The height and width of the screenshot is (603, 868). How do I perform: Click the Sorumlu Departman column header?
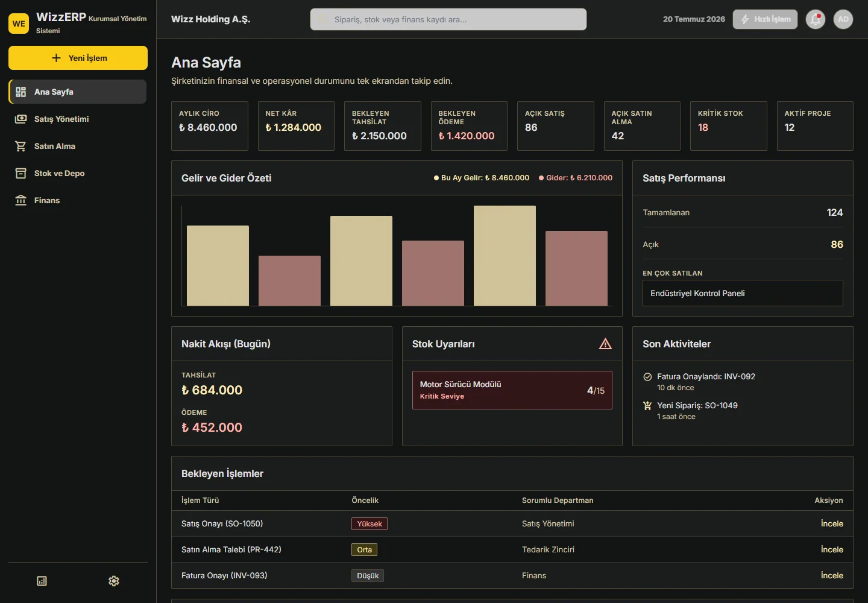[558, 500]
